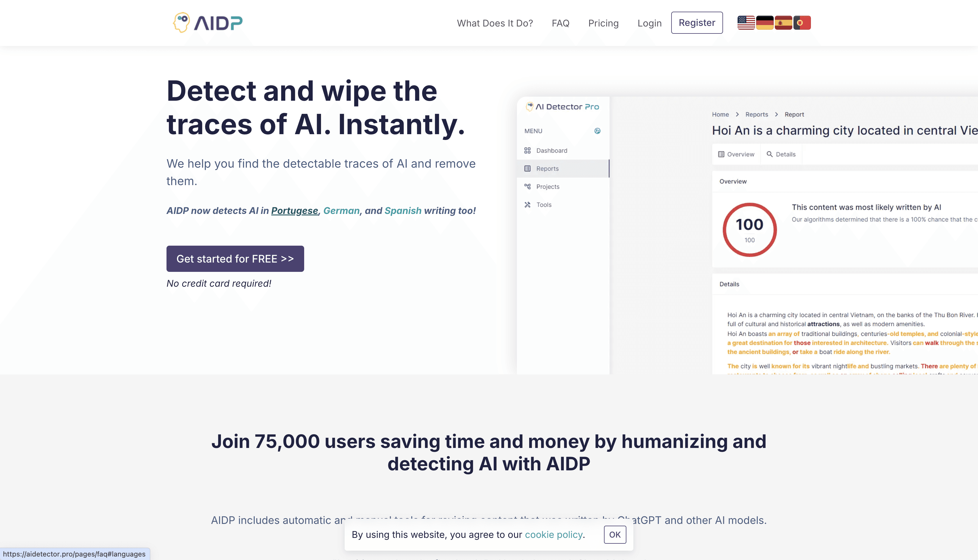Expand the Report breadcrumb entry

pos(795,114)
